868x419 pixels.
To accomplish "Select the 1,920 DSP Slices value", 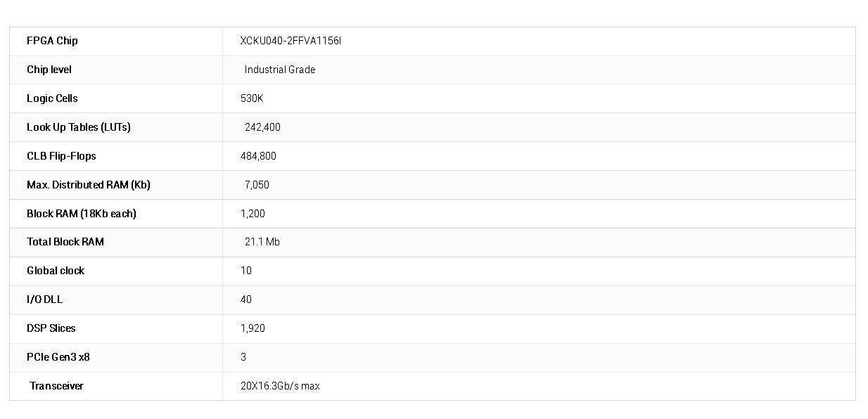I will pos(253,328).
